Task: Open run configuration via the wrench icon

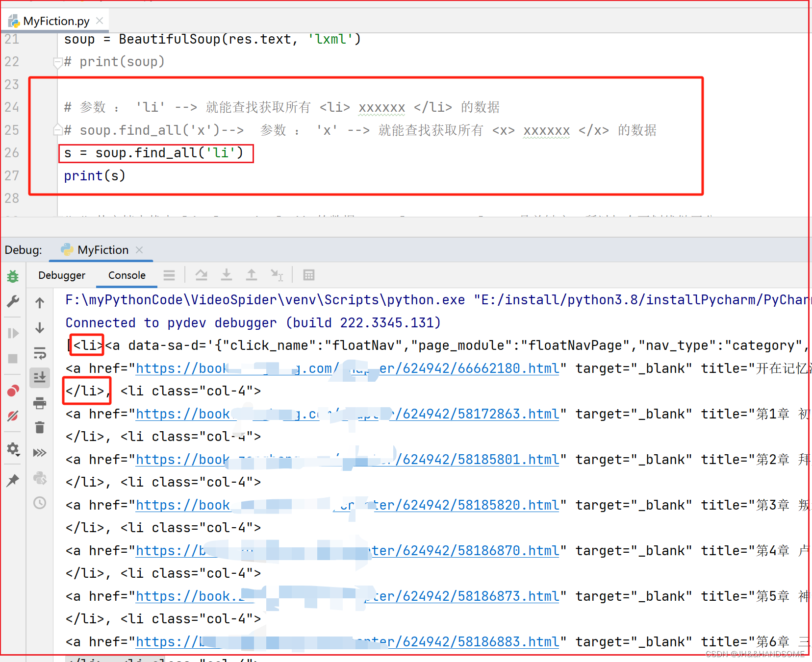Action: point(13,302)
